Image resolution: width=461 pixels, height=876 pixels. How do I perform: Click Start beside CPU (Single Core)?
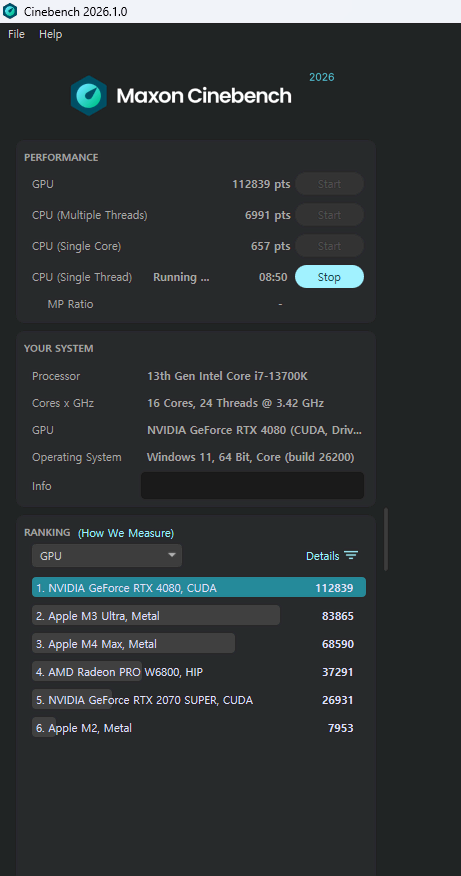329,246
